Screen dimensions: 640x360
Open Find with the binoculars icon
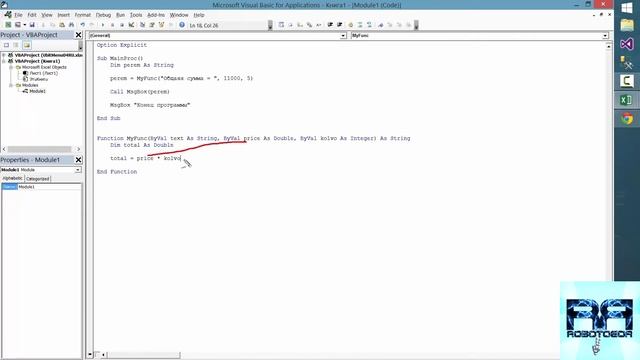(71, 25)
